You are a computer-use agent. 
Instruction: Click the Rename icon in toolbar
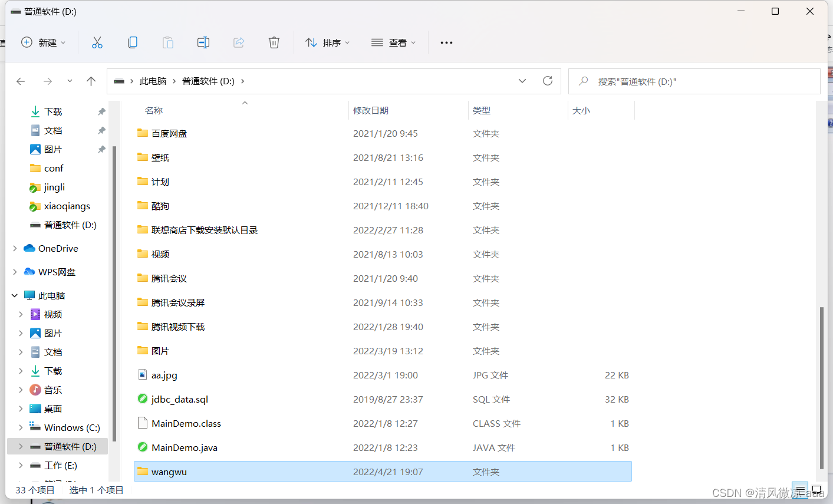click(x=203, y=42)
